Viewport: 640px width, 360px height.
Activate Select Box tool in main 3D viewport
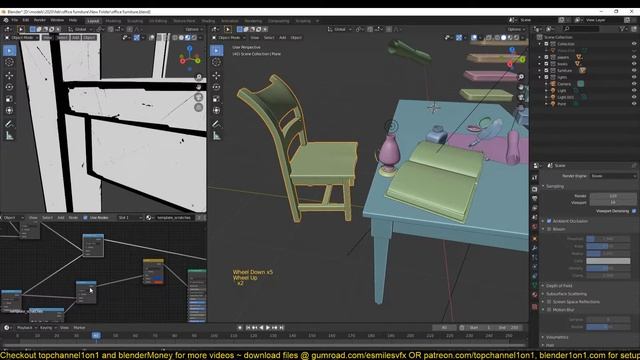pyautogui.click(x=216, y=50)
